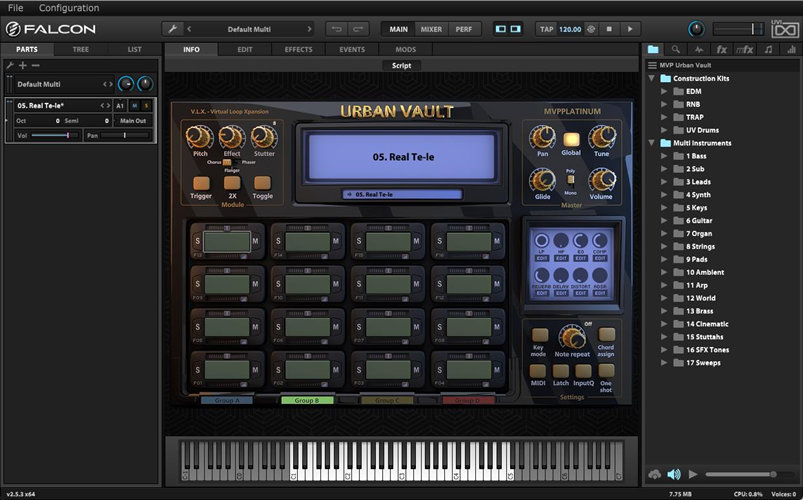Toggle the Latch button in Settings

pyautogui.click(x=560, y=371)
